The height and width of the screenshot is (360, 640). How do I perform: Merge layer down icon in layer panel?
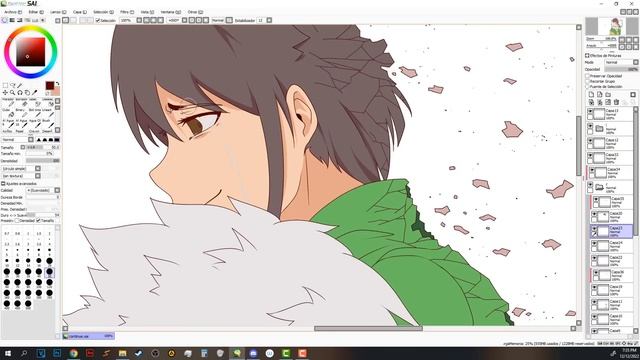click(600, 102)
